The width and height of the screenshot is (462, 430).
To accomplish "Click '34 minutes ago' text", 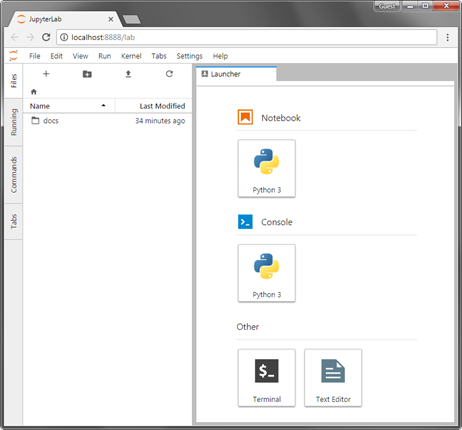I will pyautogui.click(x=160, y=121).
